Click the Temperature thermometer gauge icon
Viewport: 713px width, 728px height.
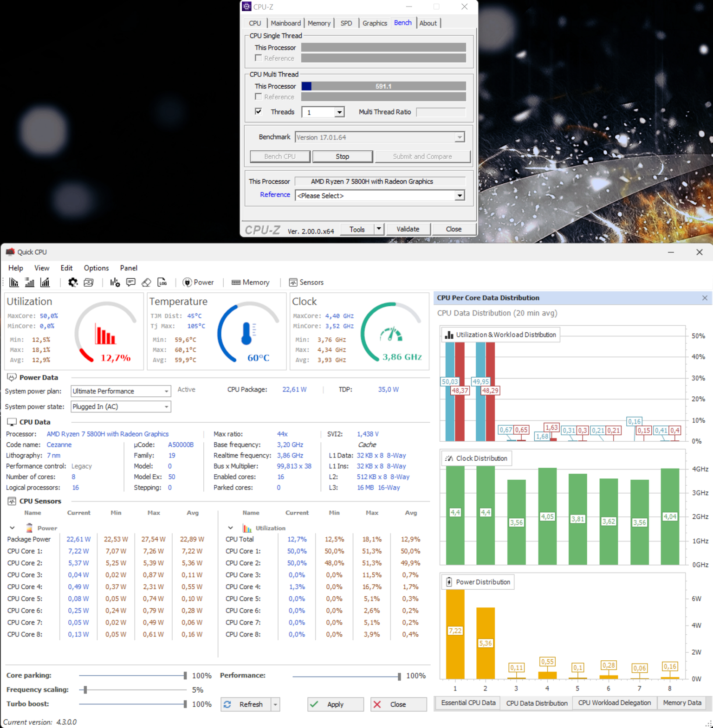248,334
